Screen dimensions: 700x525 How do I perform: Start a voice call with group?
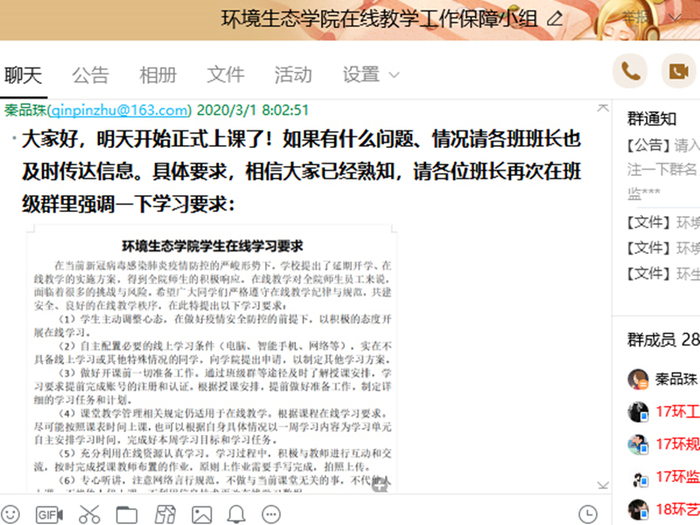coord(631,71)
